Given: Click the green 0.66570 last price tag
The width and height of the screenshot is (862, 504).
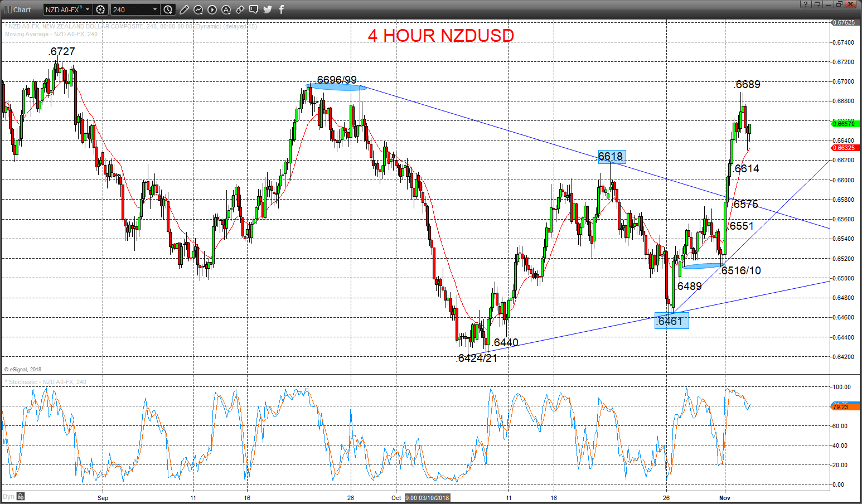Looking at the screenshot, I should pos(845,123).
